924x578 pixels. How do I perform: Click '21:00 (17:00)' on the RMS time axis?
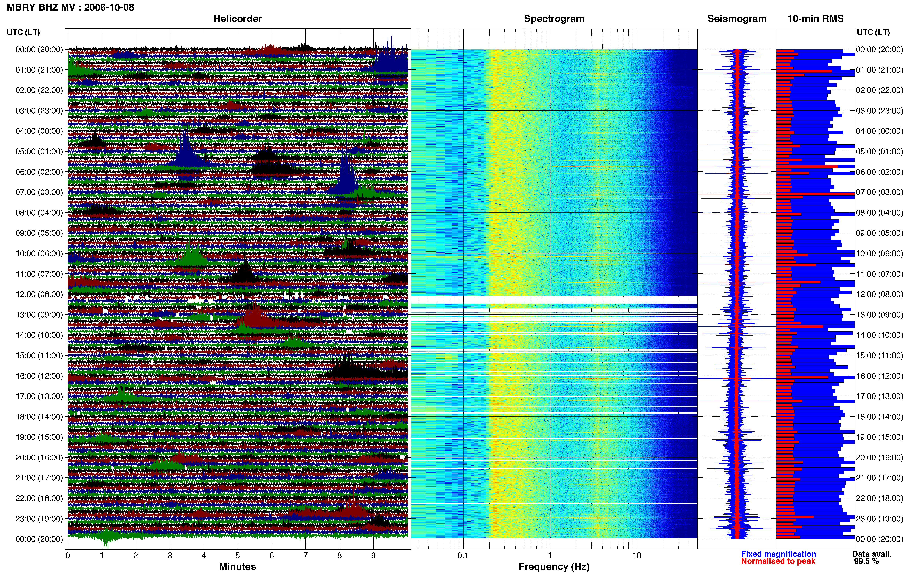tap(879, 478)
